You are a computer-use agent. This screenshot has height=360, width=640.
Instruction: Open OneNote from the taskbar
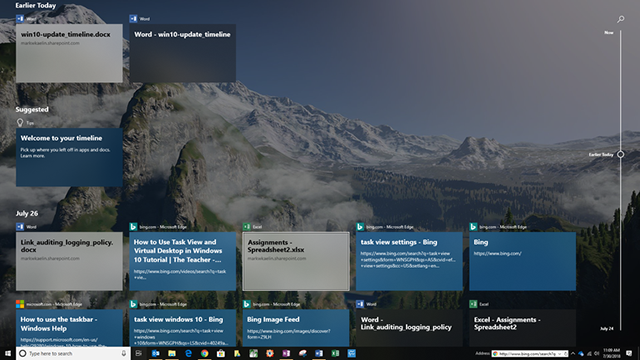tap(286, 353)
